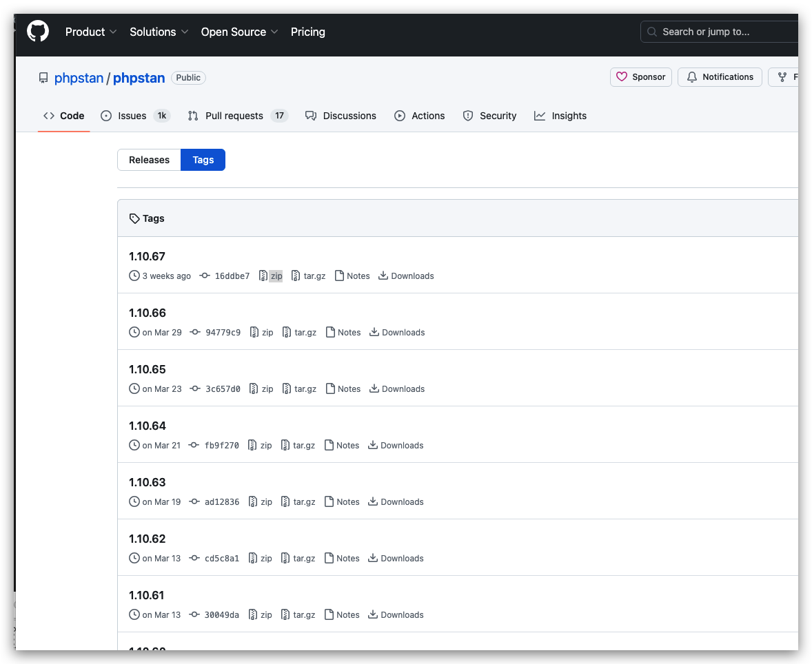This screenshot has width=812, height=664.
Task: Open commit 94779c9
Action: pos(216,332)
